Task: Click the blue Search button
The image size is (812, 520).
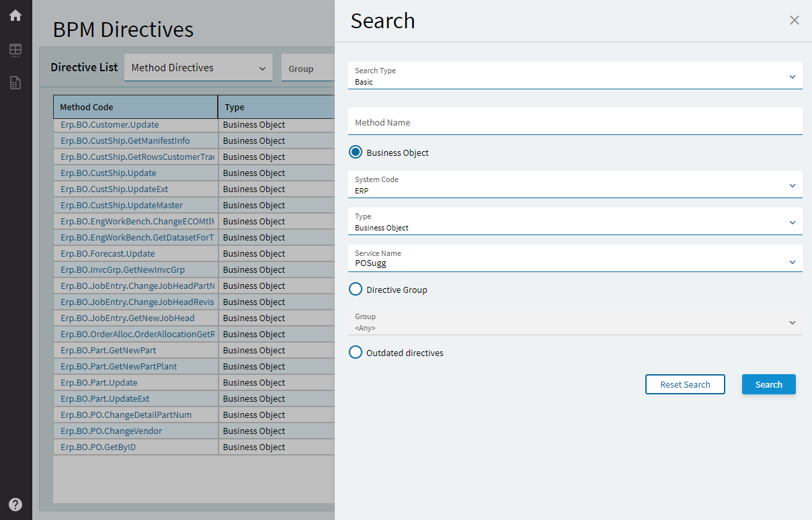Action: pyautogui.click(x=769, y=384)
